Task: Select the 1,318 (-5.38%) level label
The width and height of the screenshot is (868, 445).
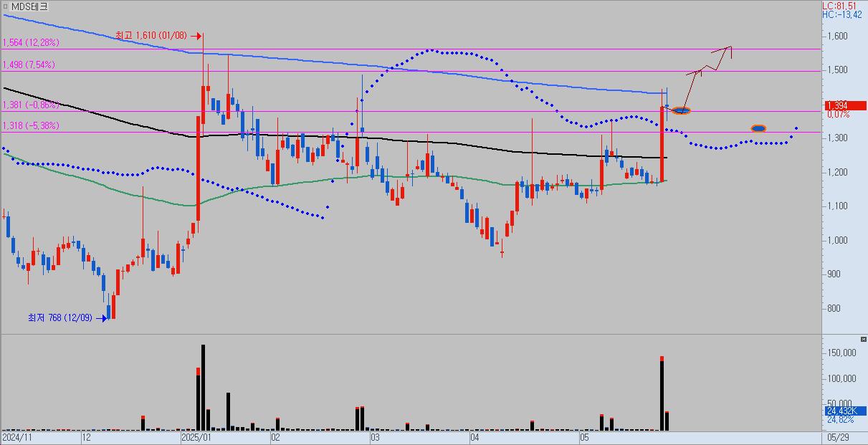Action: click(31, 125)
